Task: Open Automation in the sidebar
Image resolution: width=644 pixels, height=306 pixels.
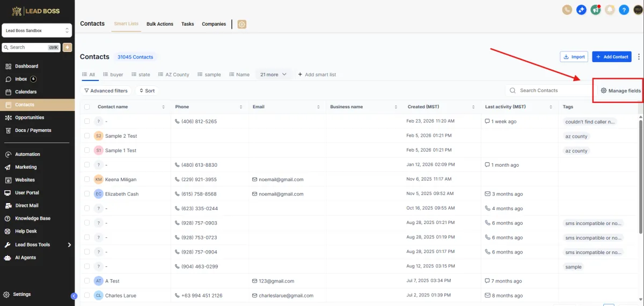Action: point(27,154)
